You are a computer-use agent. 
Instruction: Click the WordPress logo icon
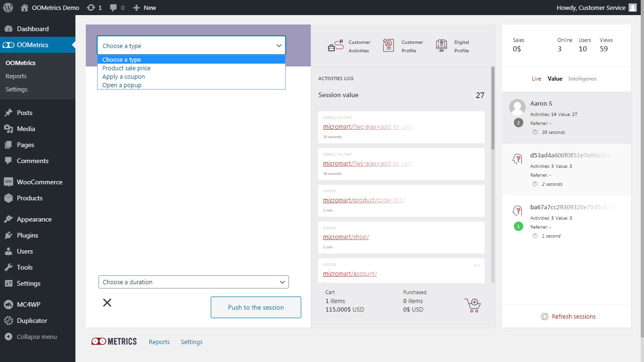(x=8, y=8)
